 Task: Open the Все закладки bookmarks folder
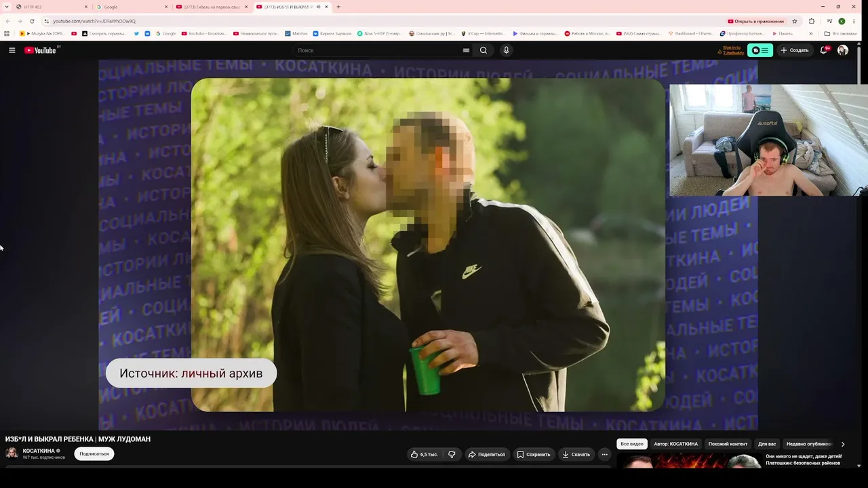840,33
